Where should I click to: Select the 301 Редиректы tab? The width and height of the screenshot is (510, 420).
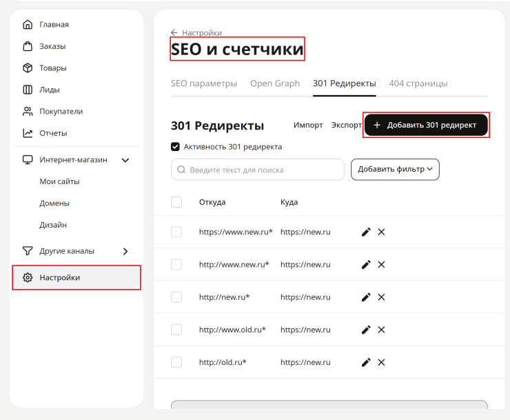point(345,83)
